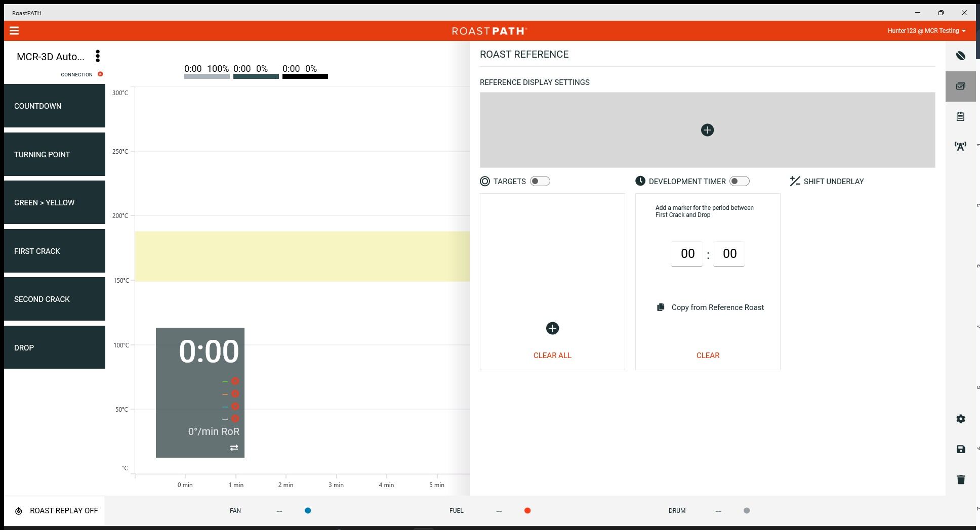Image resolution: width=980 pixels, height=530 pixels.
Task: Add a new target with the plus icon
Action: pos(552,328)
